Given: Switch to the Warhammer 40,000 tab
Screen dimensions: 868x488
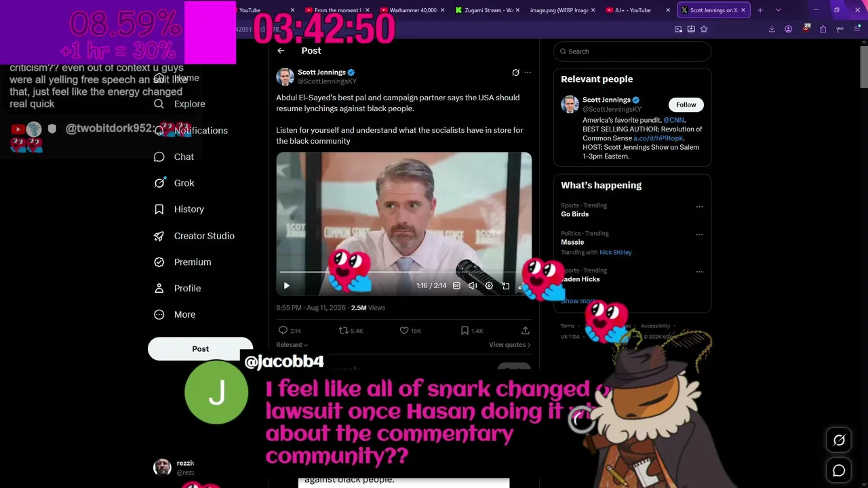Looking at the screenshot, I should click(x=412, y=10).
